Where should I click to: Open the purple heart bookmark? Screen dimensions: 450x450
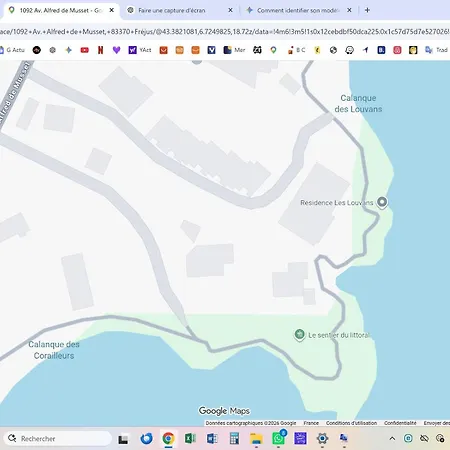tap(116, 50)
